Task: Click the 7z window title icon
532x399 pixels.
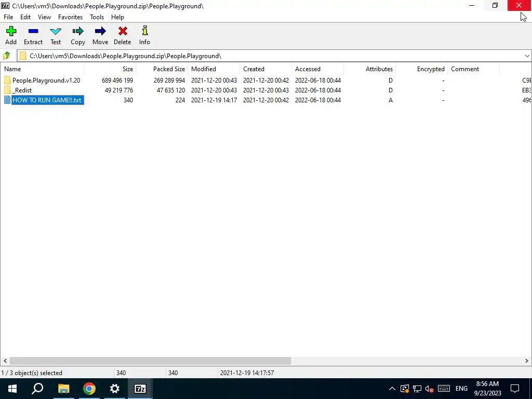Action: (5, 6)
